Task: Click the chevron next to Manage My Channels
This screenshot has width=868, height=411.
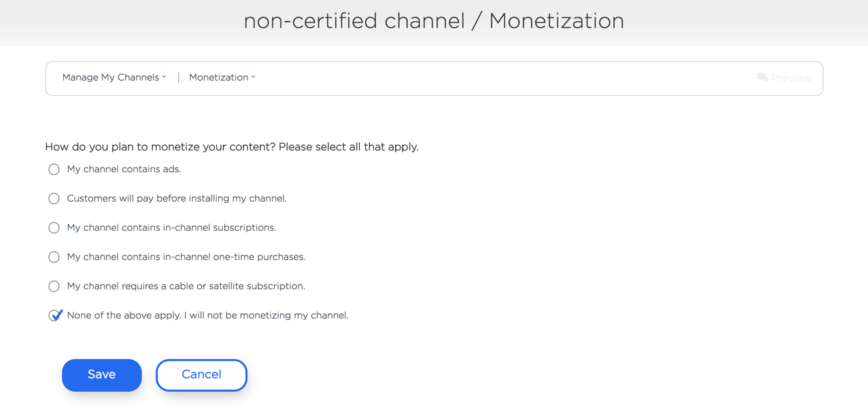Action: [x=164, y=77]
